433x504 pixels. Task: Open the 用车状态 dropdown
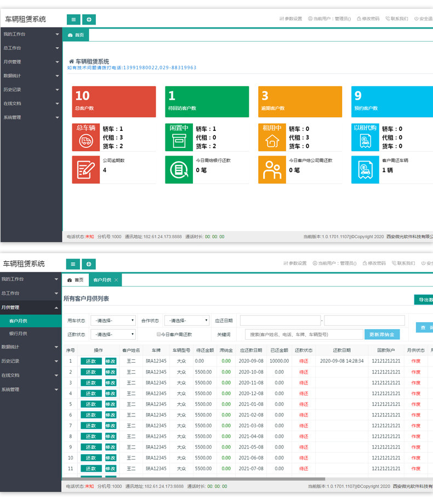click(113, 320)
